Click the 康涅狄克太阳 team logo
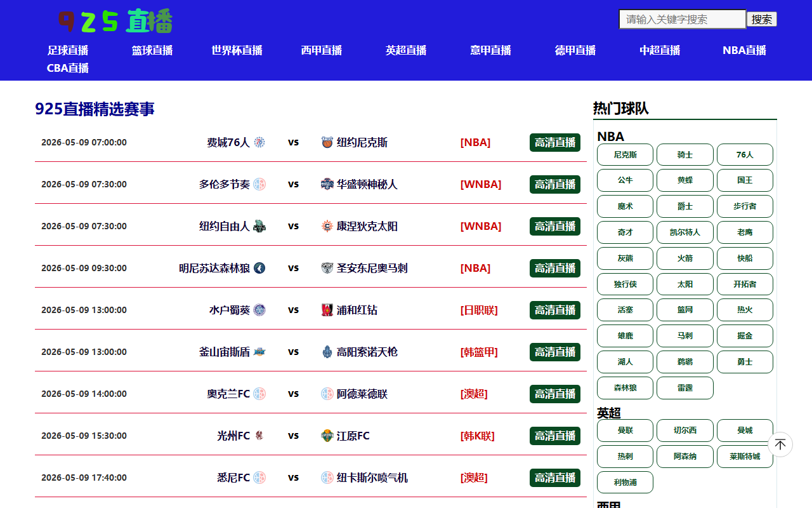The height and width of the screenshot is (508, 812). pos(327,226)
